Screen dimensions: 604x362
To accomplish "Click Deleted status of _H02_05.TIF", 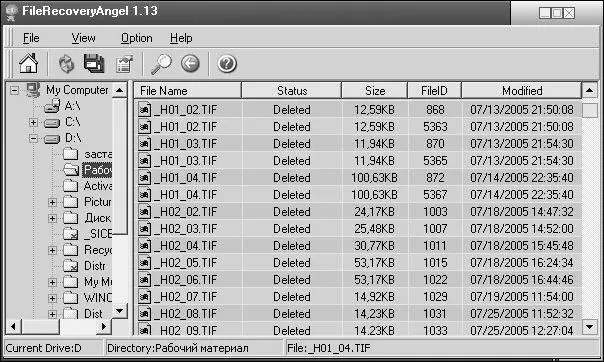I will (292, 263).
